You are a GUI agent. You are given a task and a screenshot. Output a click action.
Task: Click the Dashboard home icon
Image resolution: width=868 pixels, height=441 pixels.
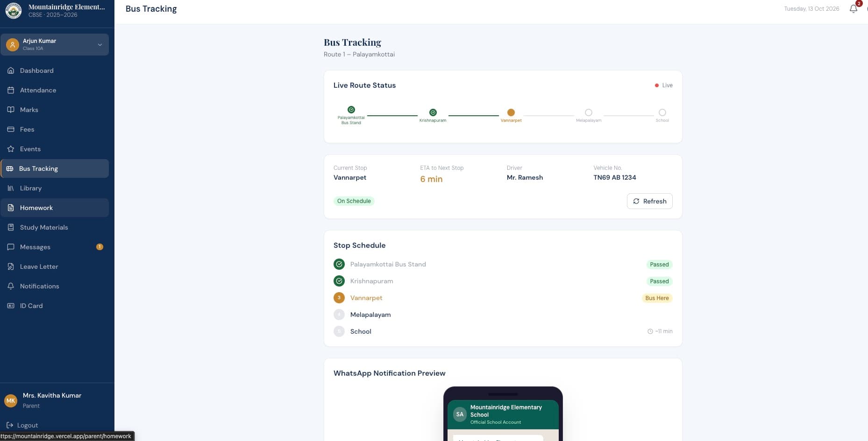coord(11,70)
